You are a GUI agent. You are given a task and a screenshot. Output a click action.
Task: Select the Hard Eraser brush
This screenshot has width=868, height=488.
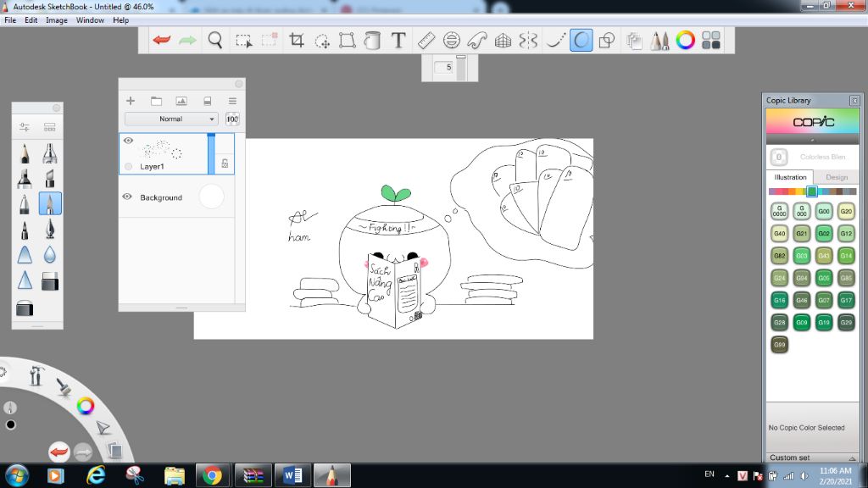(x=50, y=280)
